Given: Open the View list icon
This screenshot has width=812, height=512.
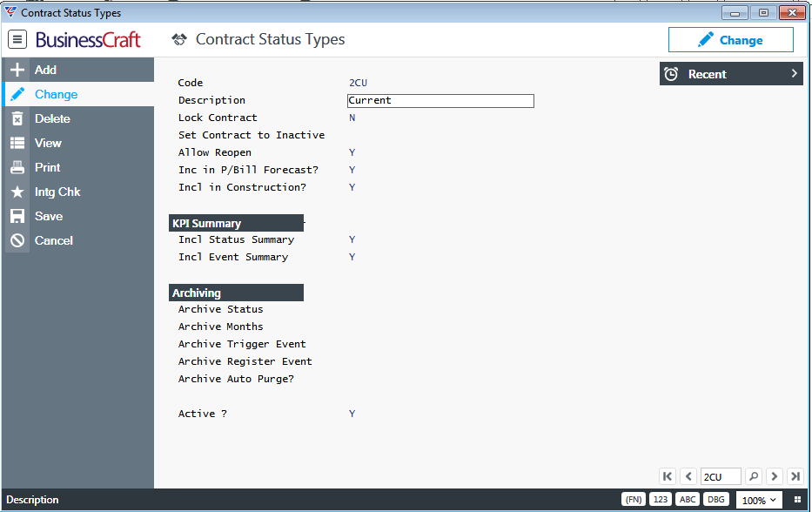Looking at the screenshot, I should tap(17, 143).
